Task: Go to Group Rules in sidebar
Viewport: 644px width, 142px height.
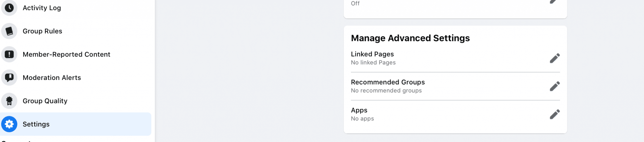Action: pos(42,31)
